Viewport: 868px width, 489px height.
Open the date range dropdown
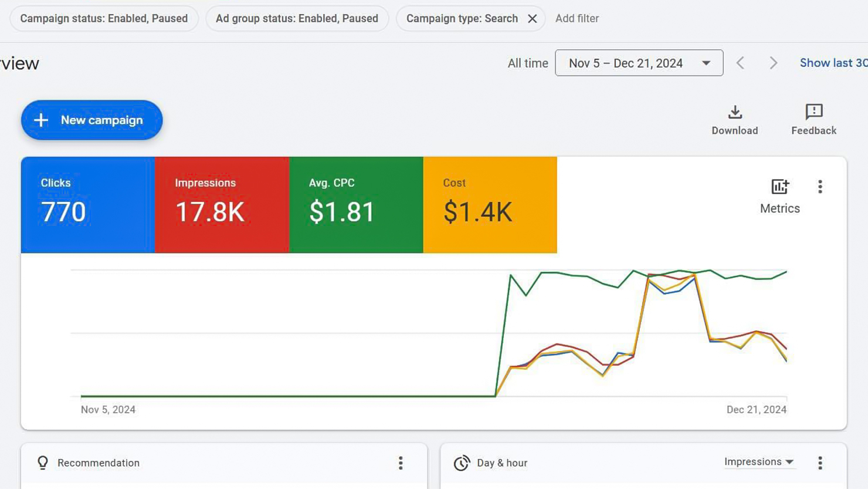pos(639,63)
